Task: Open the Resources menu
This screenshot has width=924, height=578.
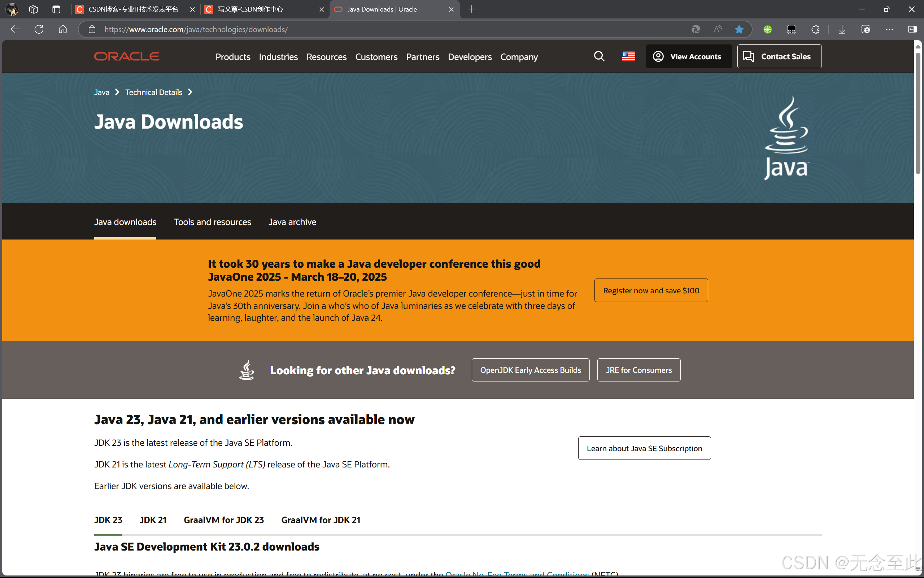Action: [x=326, y=57]
